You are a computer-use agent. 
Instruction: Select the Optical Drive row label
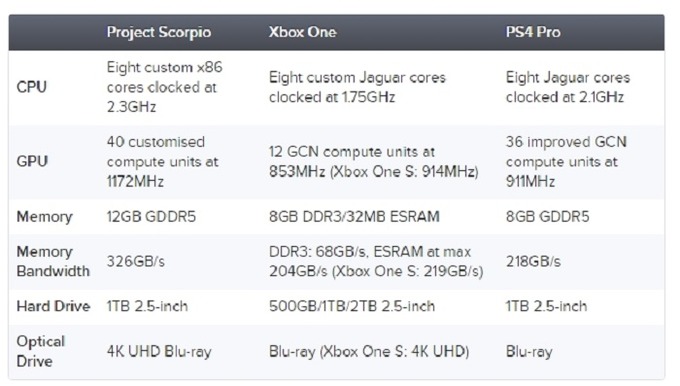point(40,351)
